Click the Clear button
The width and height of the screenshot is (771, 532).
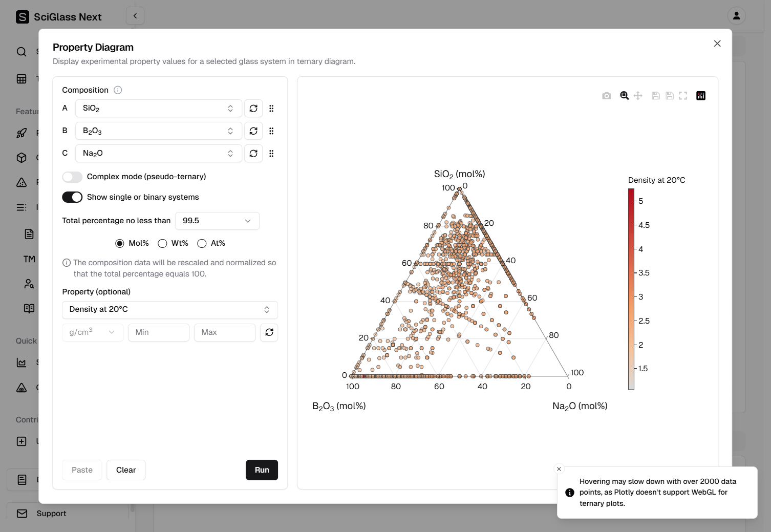click(x=126, y=470)
